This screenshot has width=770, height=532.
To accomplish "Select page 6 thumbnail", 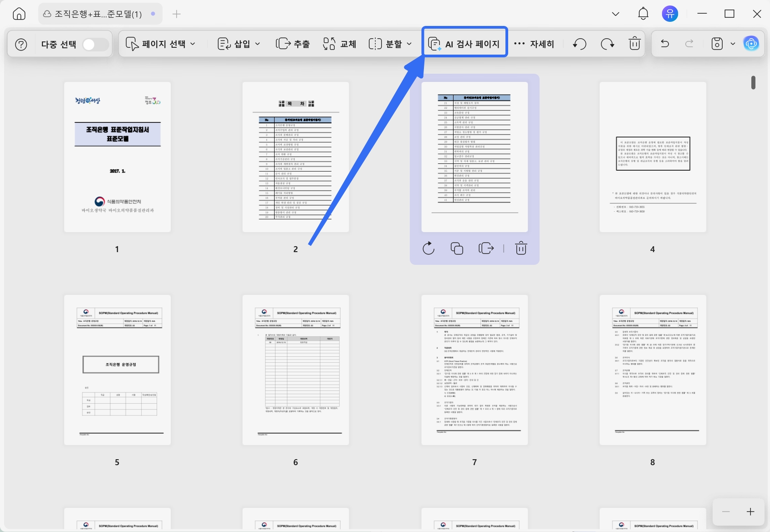I will (296, 370).
